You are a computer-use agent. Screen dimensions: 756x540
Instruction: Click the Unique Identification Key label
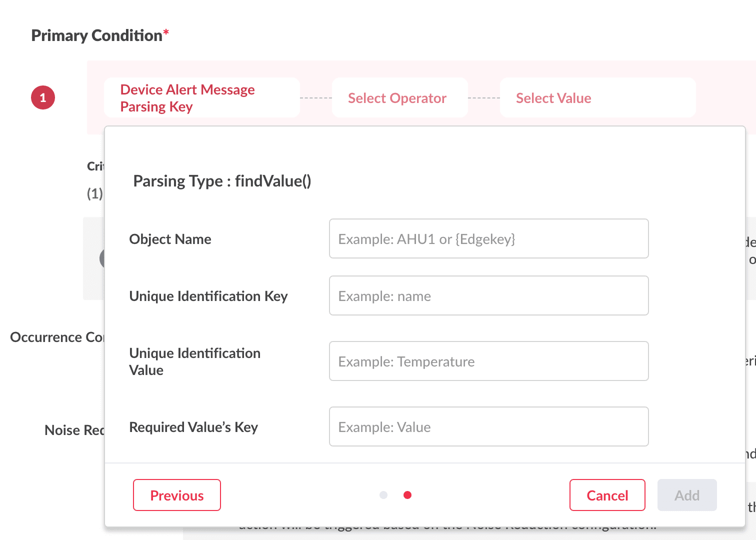point(208,296)
